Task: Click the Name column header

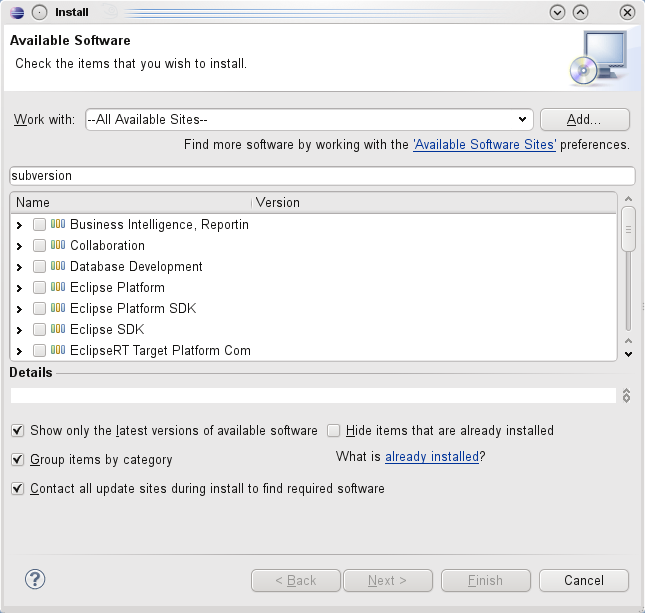Action: tap(131, 202)
